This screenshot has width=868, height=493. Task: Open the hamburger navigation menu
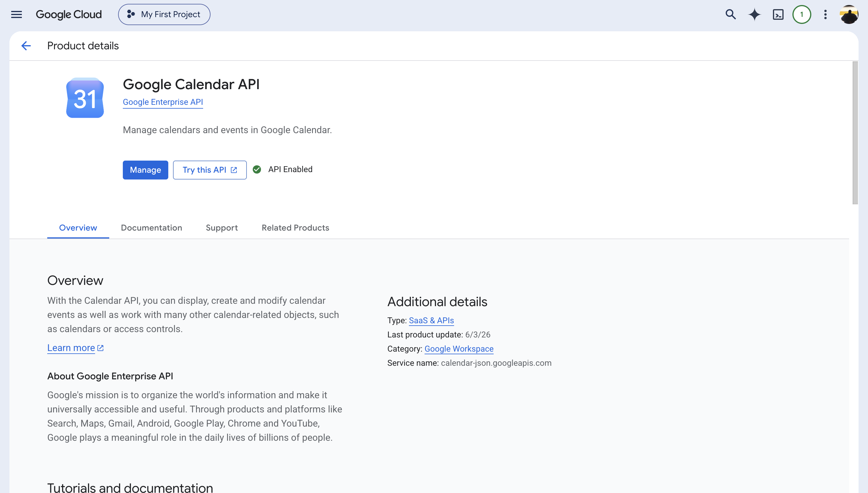(x=16, y=14)
